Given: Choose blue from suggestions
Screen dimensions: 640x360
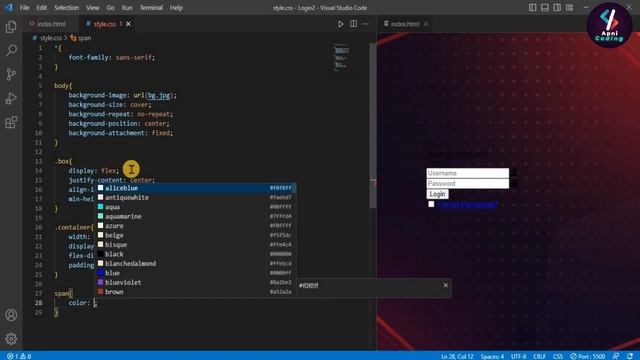Looking at the screenshot, I should pyautogui.click(x=195, y=273).
